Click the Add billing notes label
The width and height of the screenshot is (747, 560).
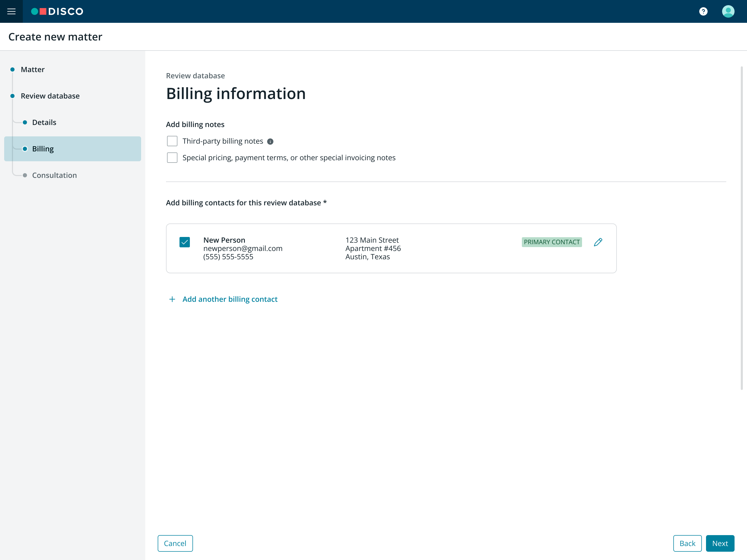[195, 124]
